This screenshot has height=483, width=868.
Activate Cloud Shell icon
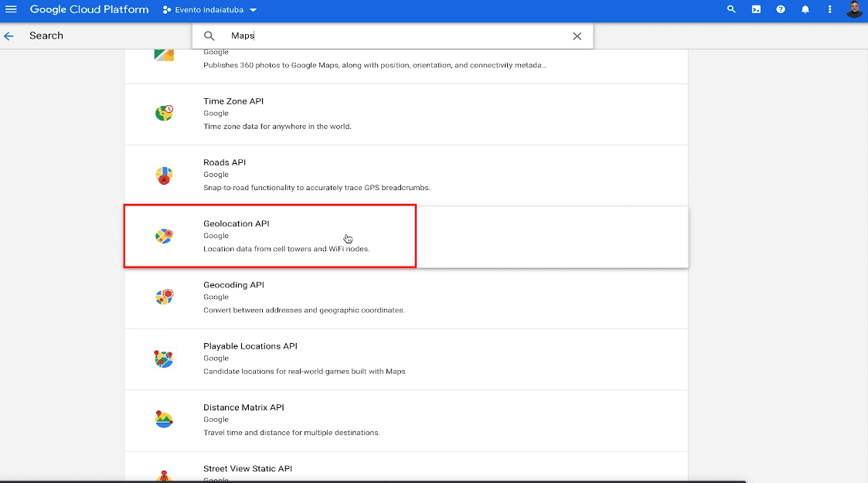[x=756, y=9]
